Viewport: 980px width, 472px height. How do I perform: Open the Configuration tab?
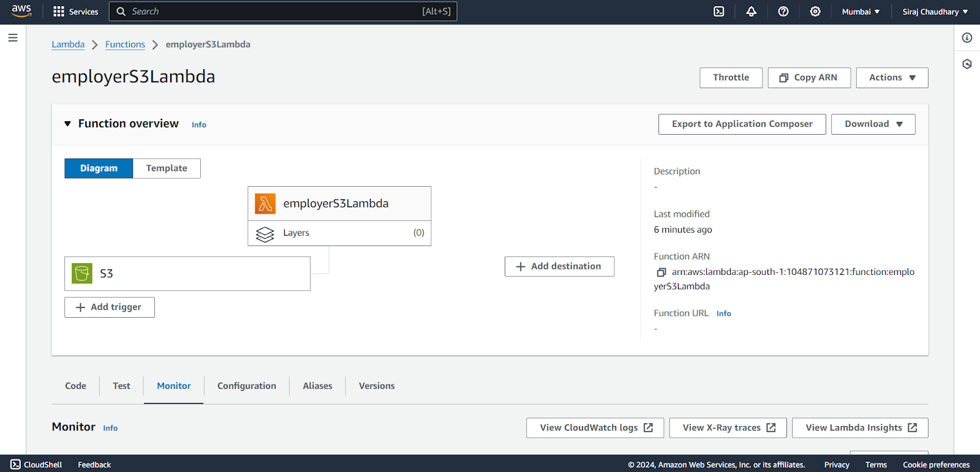[247, 386]
